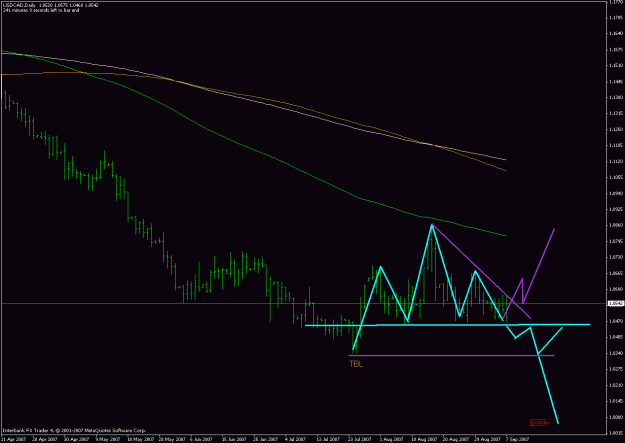Select the purple descending trendline
Image resolution: width=625 pixels, height=443 pixels.
pyautogui.click(x=481, y=271)
